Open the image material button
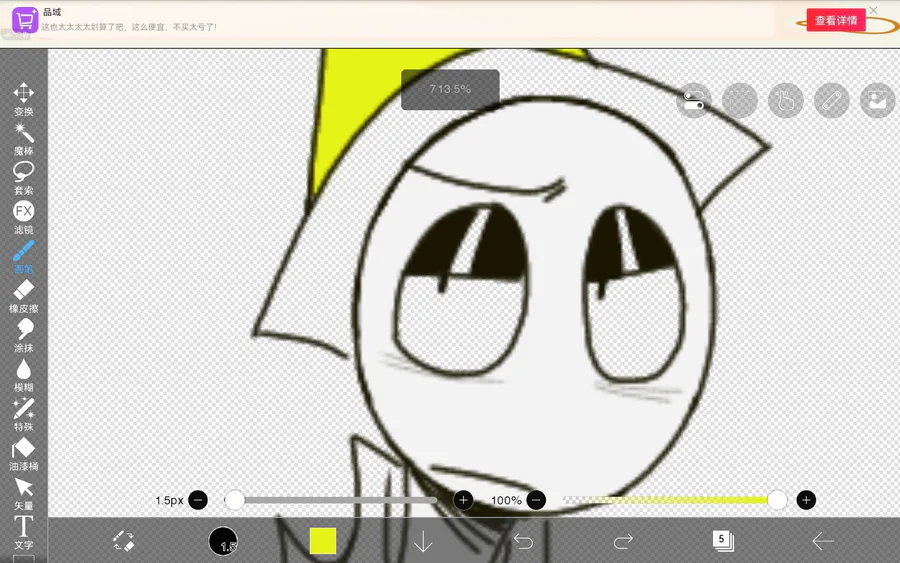This screenshot has height=563, width=900. 877,100
